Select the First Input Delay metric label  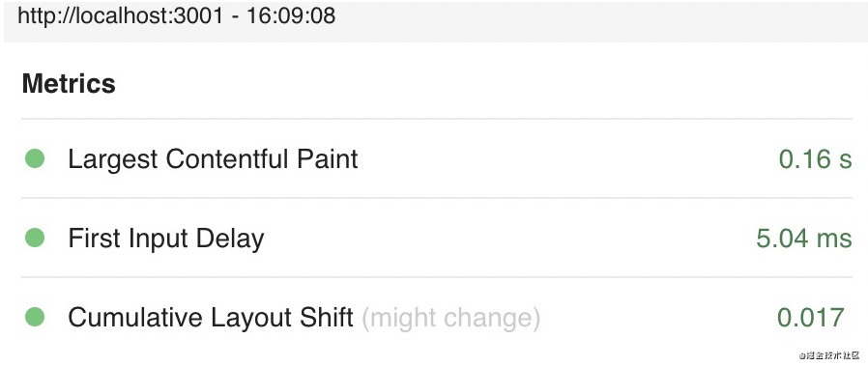166,240
